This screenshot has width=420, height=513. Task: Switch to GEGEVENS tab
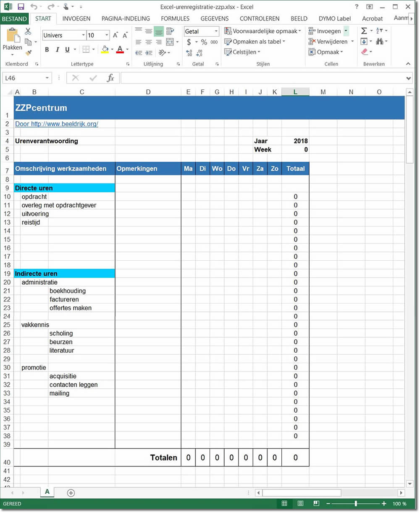tap(215, 18)
